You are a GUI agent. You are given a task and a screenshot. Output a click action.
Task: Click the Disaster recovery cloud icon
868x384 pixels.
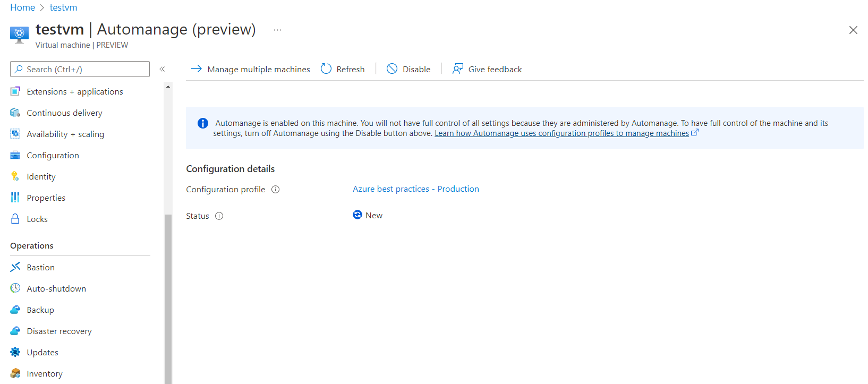point(15,331)
